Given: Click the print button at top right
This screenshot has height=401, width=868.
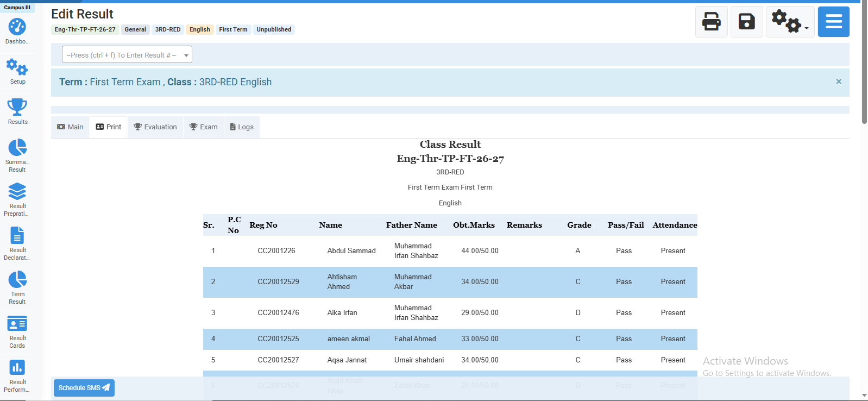Looking at the screenshot, I should point(712,22).
